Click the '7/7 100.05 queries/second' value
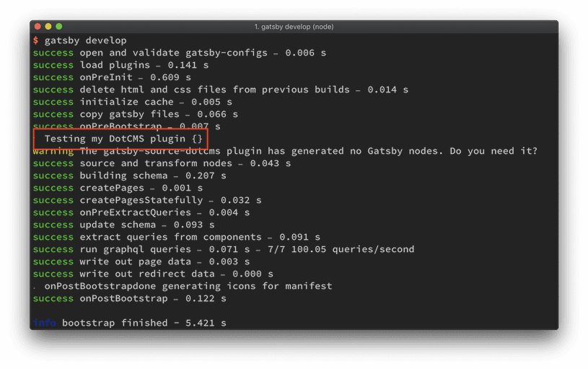The height and width of the screenshot is (369, 588). coord(341,249)
